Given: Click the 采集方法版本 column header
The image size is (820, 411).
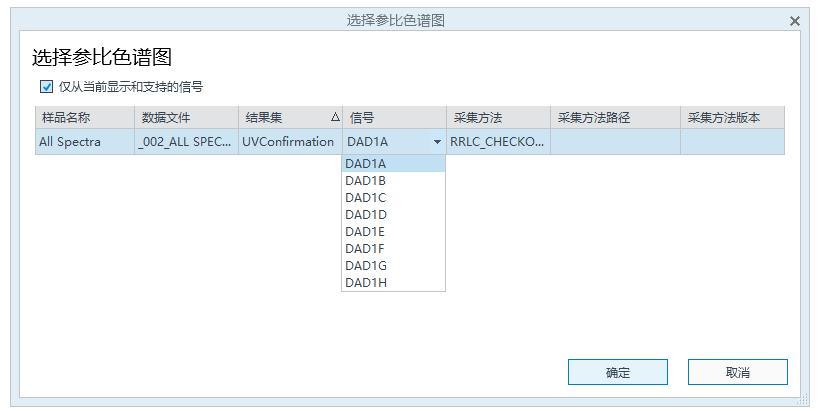Looking at the screenshot, I should [733, 118].
